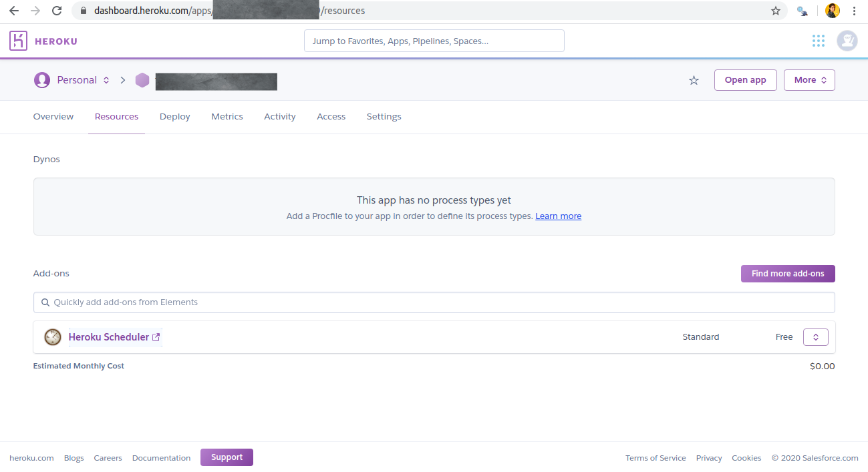868x472 pixels.
Task: Go back using the browser back arrow
Action: click(x=14, y=11)
